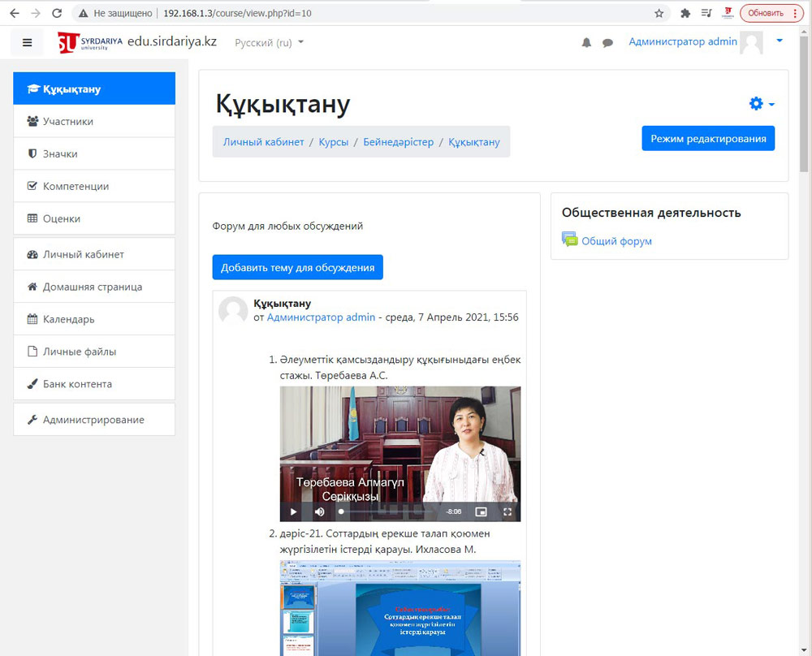The width and height of the screenshot is (812, 656).
Task: Open the notifications bell icon
Action: pyautogui.click(x=586, y=43)
